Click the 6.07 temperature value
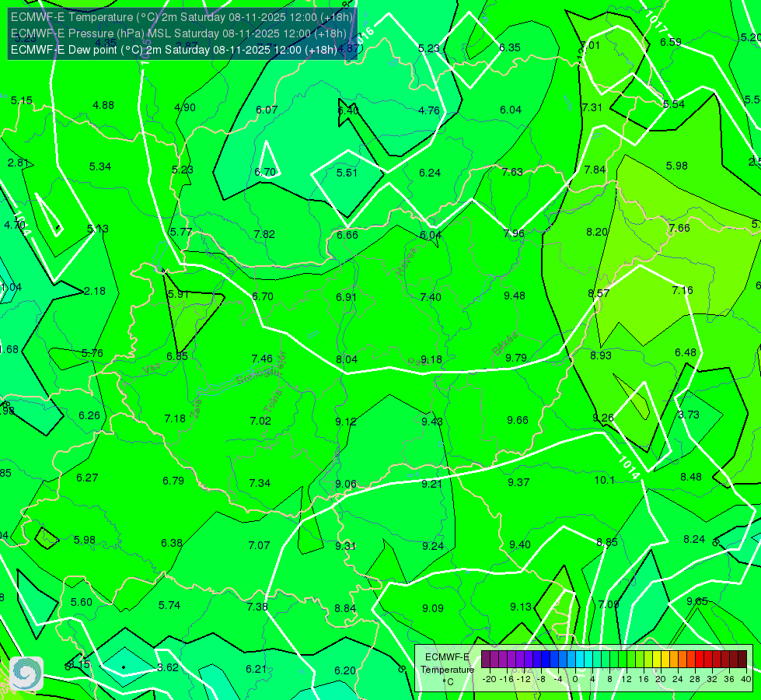This screenshot has width=761, height=700. point(267,110)
